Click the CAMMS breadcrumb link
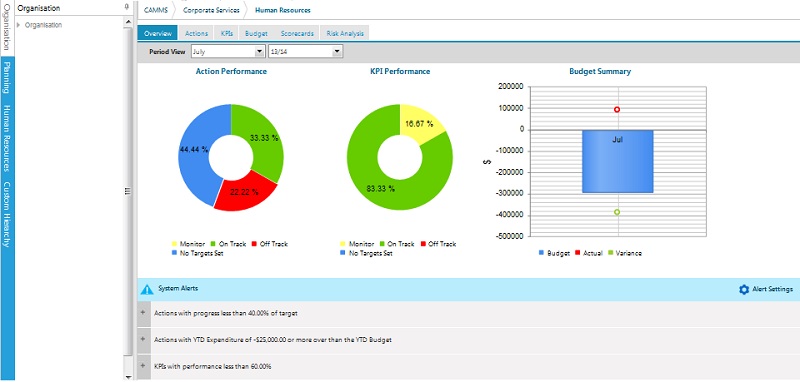The width and height of the screenshot is (800, 382). tap(156, 10)
